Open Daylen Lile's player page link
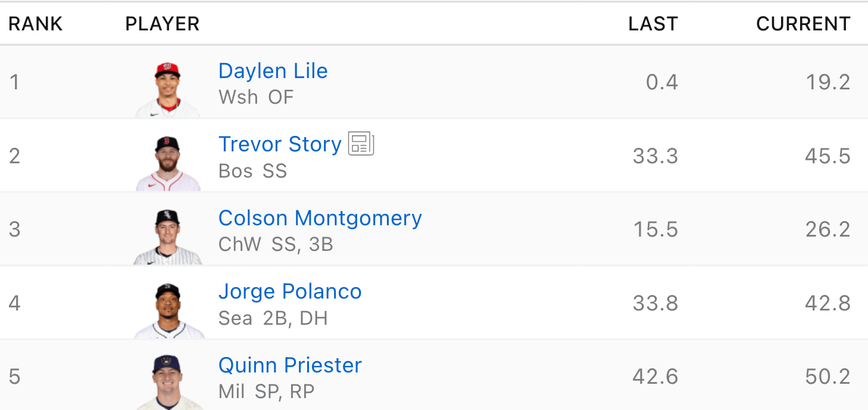The image size is (868, 410). [273, 71]
